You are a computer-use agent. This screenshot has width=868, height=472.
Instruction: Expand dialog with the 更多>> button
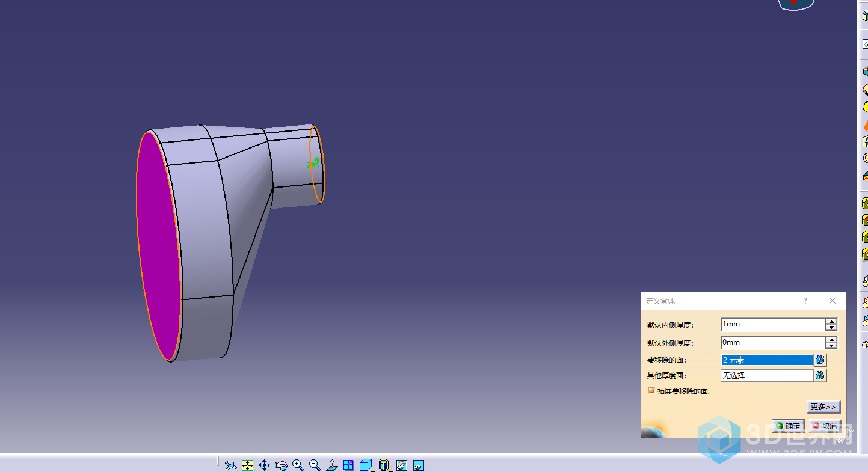click(823, 407)
